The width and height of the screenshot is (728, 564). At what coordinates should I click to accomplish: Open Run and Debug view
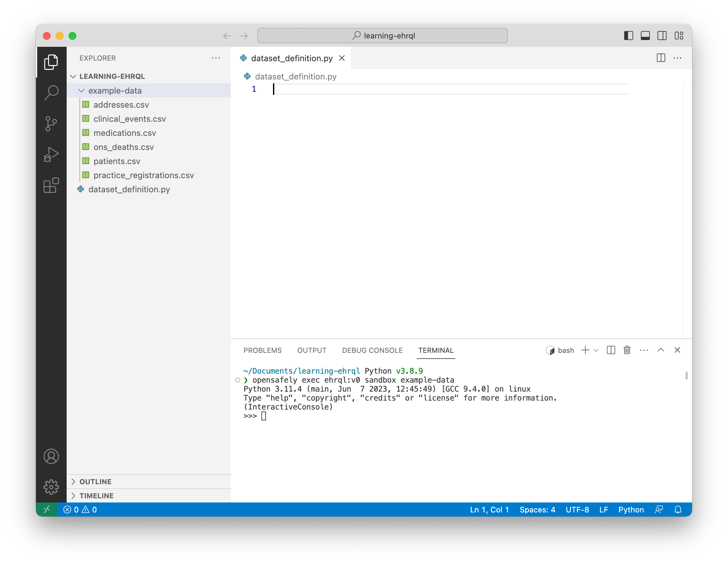pos(51,155)
